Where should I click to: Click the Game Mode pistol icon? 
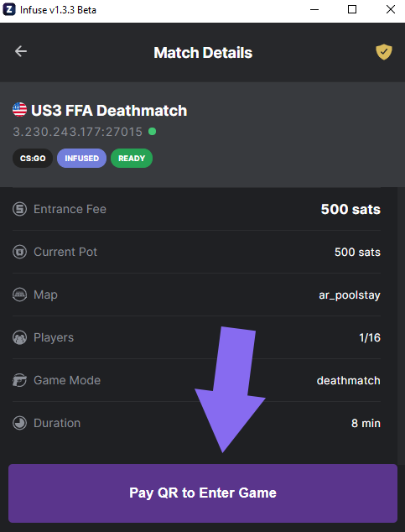point(19,380)
